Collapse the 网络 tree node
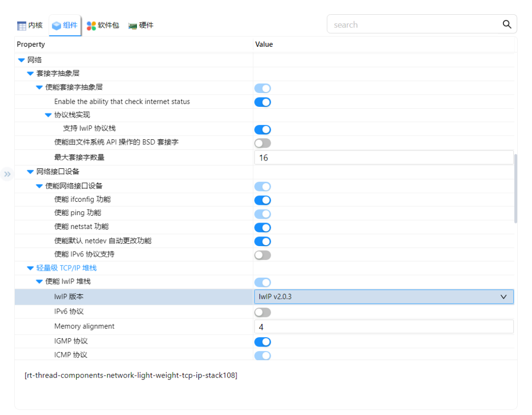 point(20,60)
